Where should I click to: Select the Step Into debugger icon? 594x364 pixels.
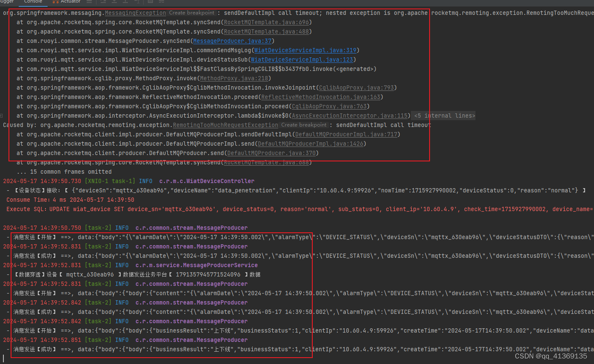pos(114,2)
